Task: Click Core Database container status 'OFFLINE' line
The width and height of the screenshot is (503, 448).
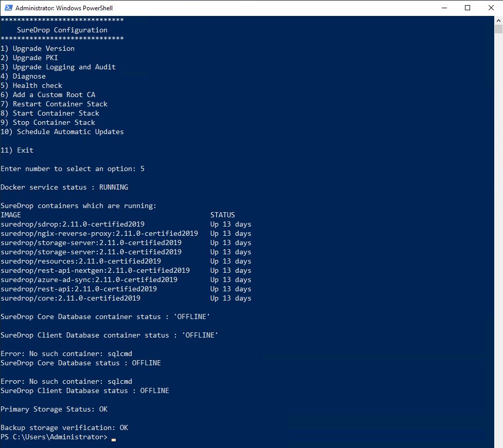Action: pos(105,317)
